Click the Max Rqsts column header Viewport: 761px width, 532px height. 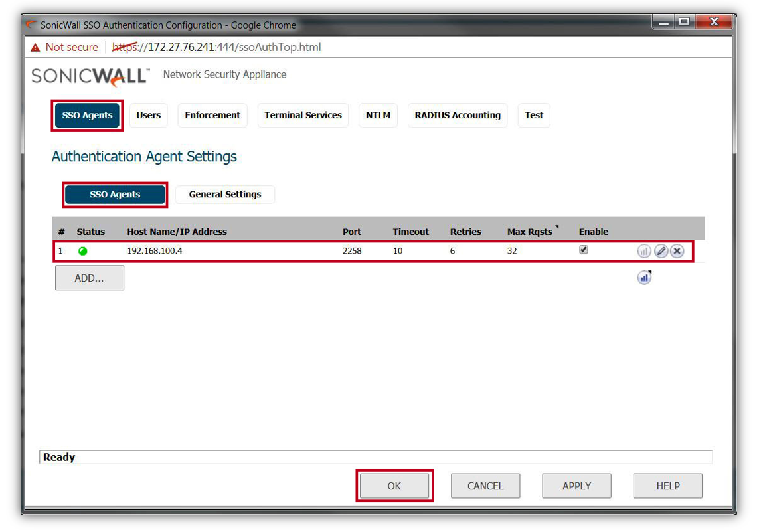(529, 232)
